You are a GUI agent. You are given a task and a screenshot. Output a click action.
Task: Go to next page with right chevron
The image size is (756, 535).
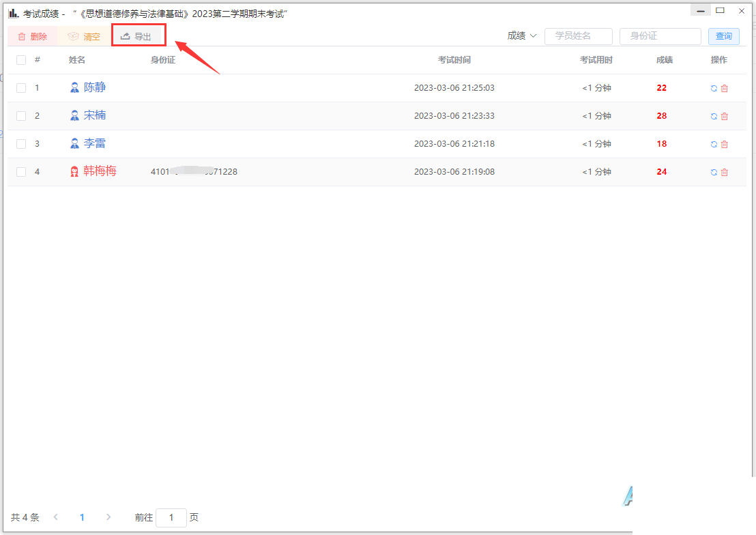click(x=108, y=517)
